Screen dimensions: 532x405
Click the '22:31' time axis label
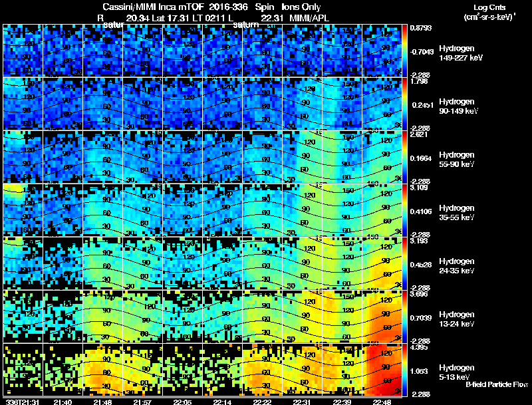pos(302,402)
